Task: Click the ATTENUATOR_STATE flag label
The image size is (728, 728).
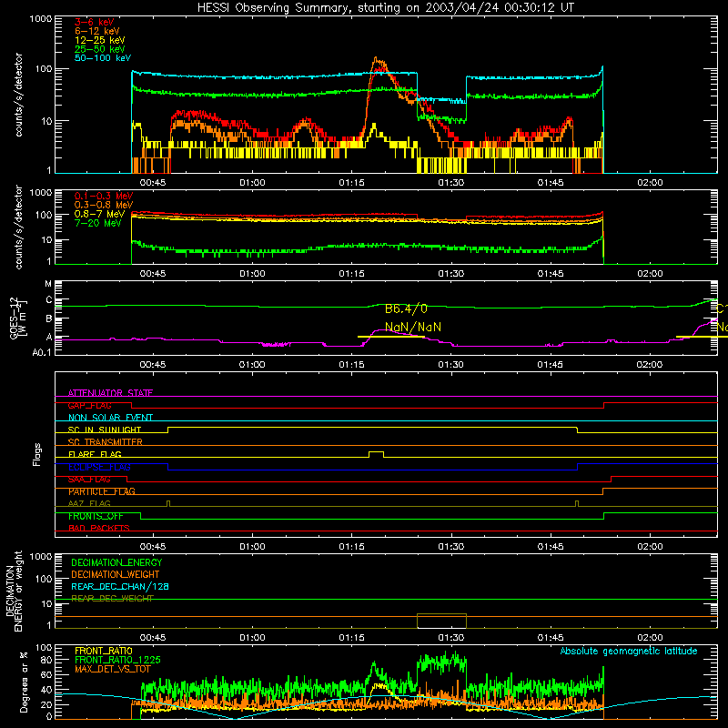Action: [x=110, y=393]
